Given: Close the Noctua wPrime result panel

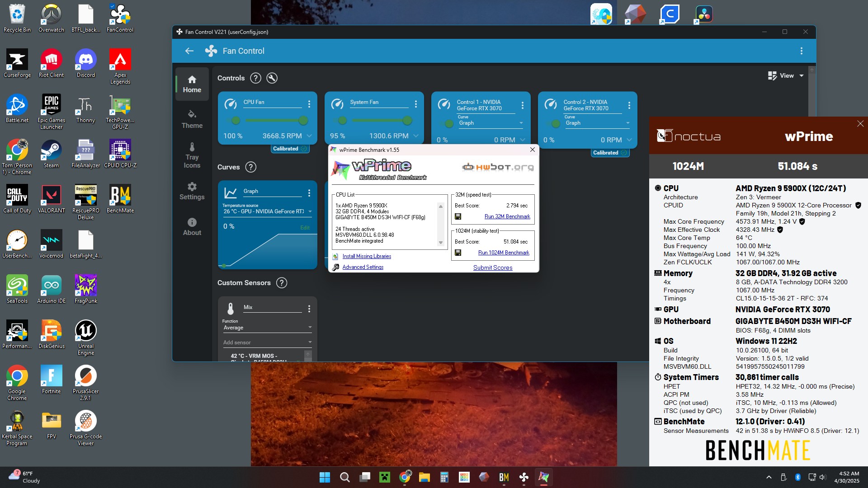Looking at the screenshot, I should (860, 123).
